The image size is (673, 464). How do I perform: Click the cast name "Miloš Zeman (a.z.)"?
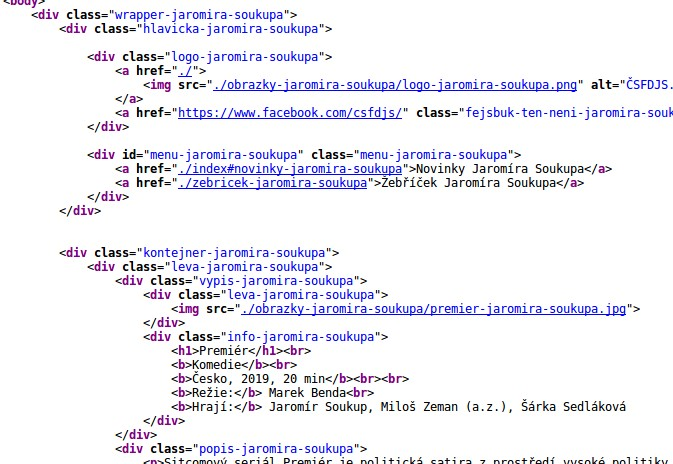pyautogui.click(x=445, y=407)
